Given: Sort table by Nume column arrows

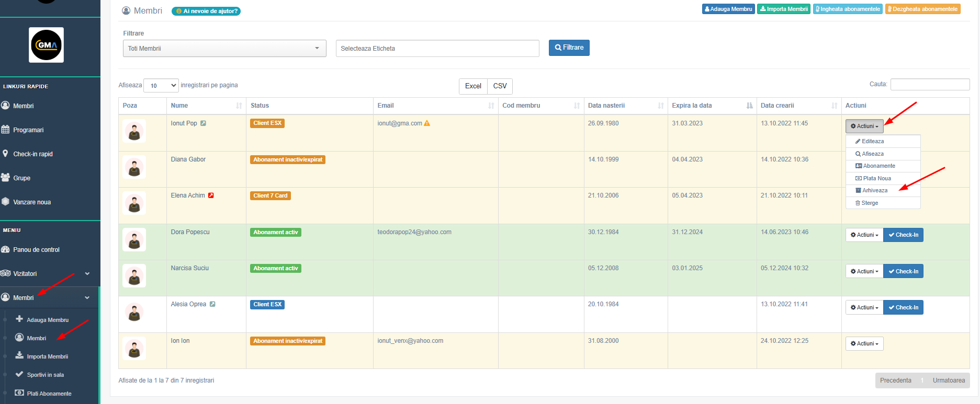Looking at the screenshot, I should pos(239,106).
